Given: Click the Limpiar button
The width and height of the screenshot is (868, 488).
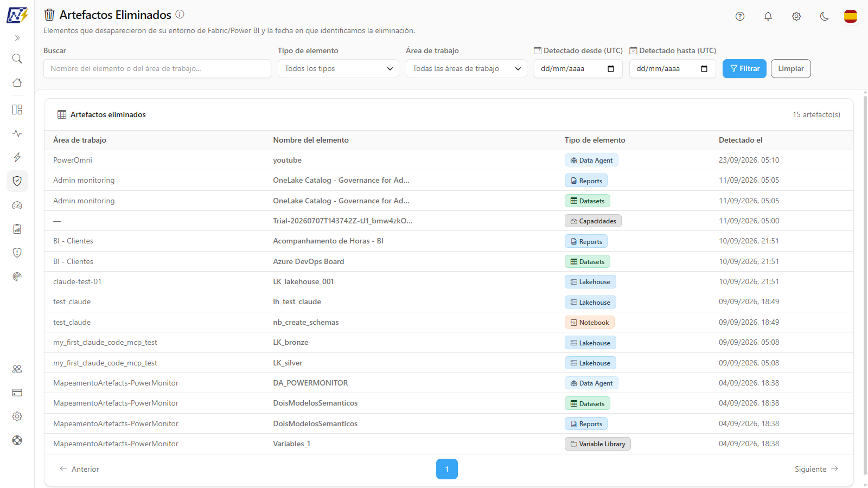Looking at the screenshot, I should point(791,68).
